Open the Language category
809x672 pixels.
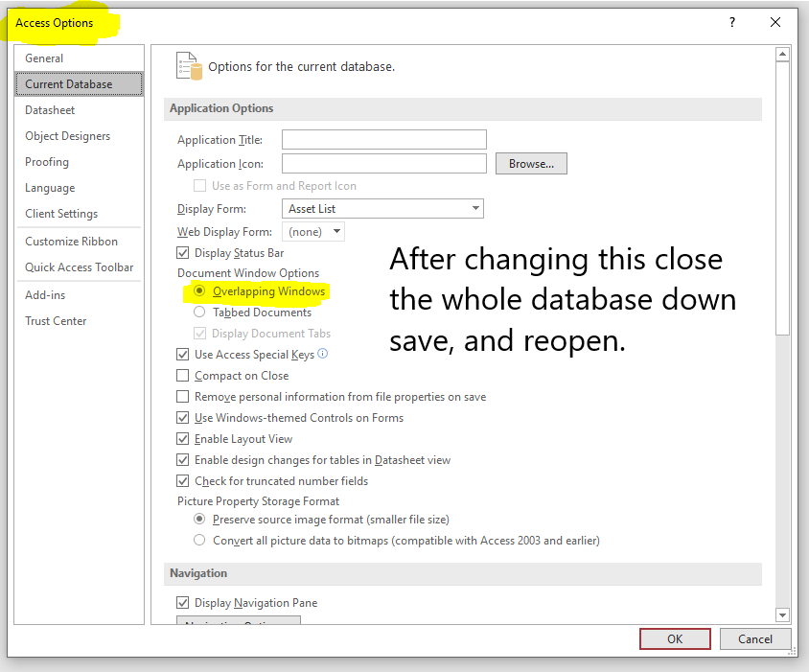pyautogui.click(x=79, y=187)
